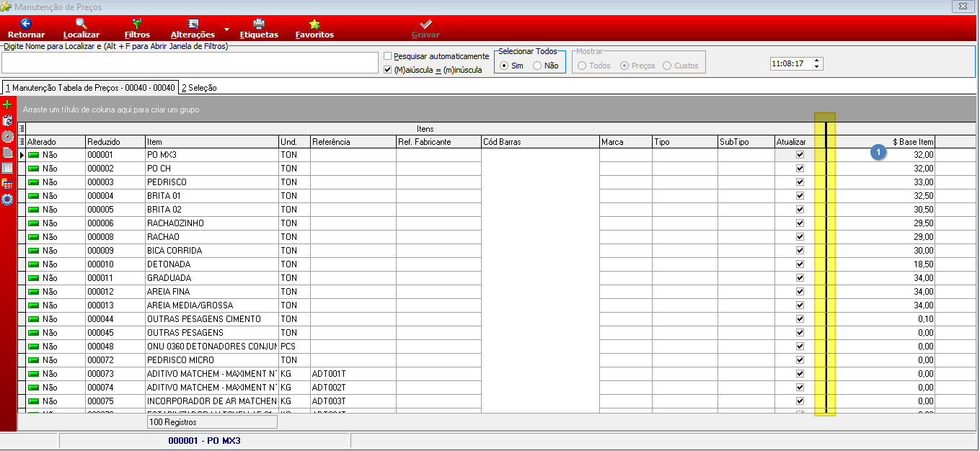Click green status icon in BRITA 02 row
This screenshot has width=980, height=451.
(x=34, y=210)
